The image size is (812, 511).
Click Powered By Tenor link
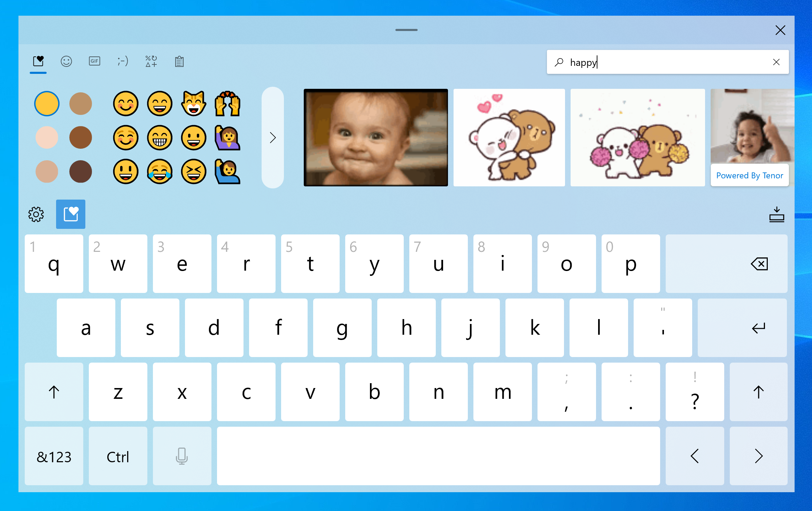[x=751, y=175]
